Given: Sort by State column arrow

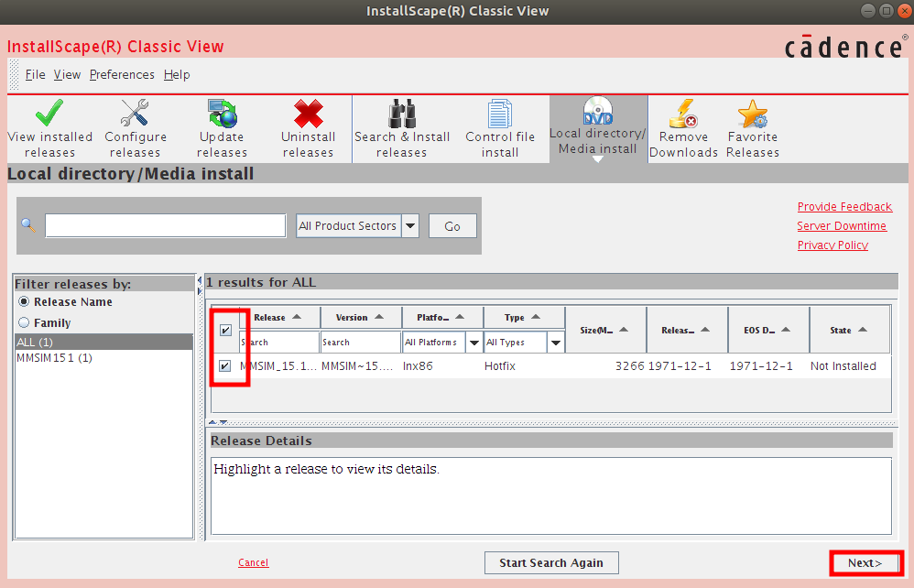Looking at the screenshot, I should click(x=863, y=330).
